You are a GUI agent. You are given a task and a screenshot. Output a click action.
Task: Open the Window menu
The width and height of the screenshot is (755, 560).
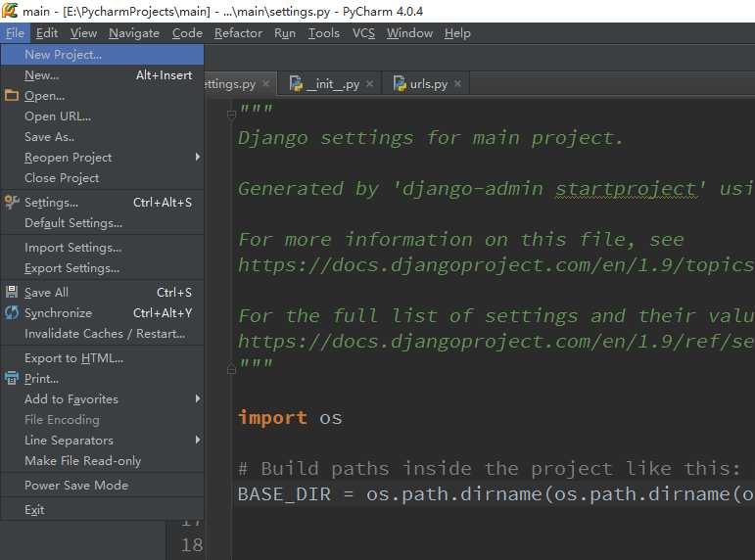pos(409,33)
